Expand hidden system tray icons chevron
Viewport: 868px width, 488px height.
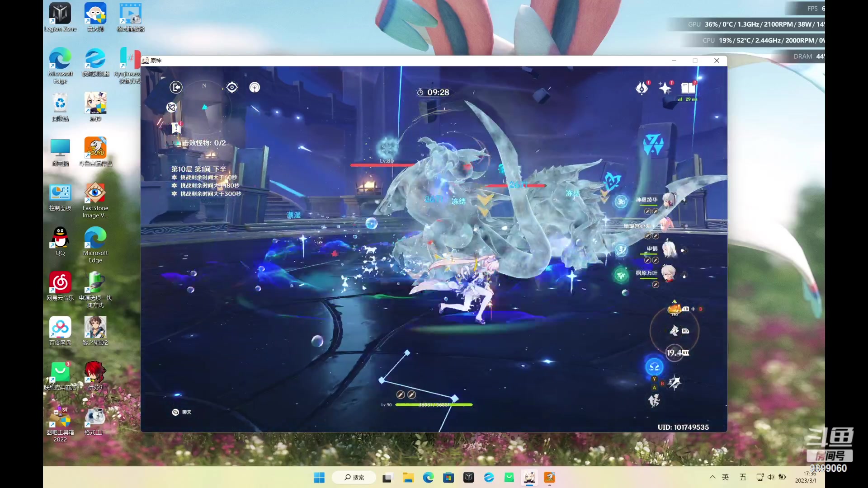click(x=712, y=477)
